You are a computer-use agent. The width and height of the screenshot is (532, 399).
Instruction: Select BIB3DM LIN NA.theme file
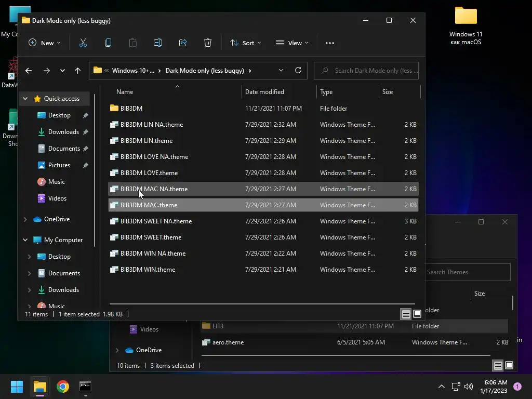(x=263, y=125)
